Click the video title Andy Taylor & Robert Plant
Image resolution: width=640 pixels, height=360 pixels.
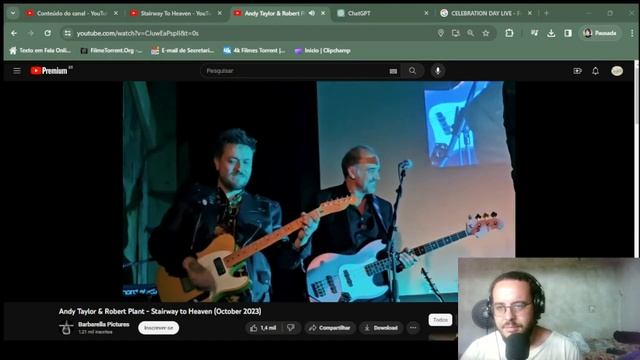tap(160, 311)
